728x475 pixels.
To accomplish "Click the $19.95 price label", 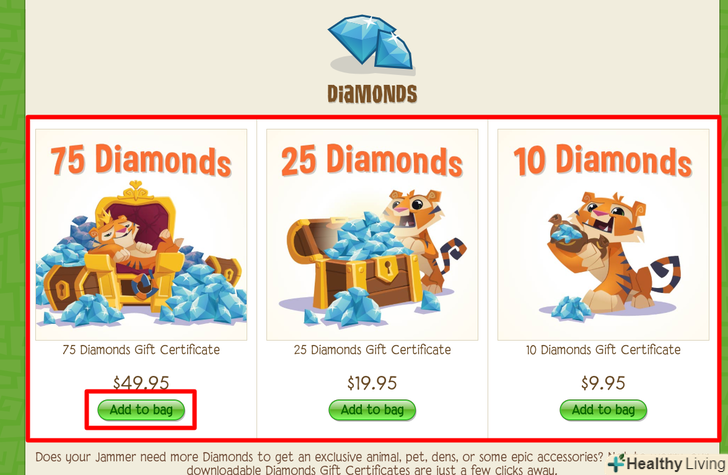I will [372, 383].
